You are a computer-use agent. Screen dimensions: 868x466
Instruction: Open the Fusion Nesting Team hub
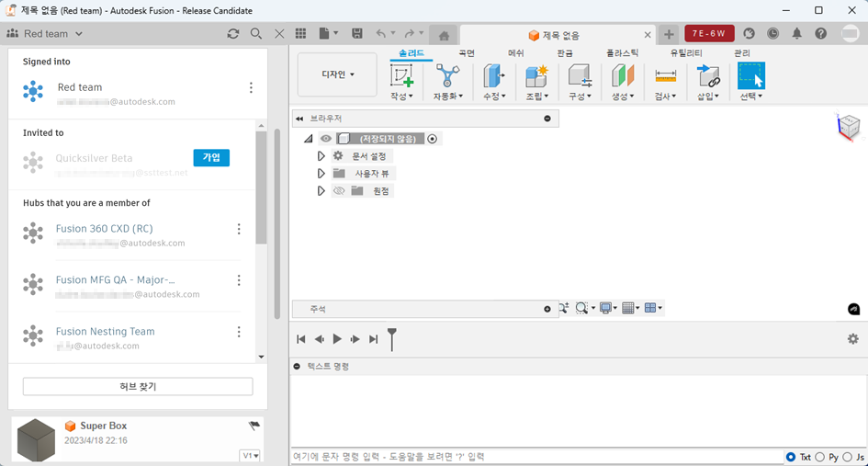coord(106,332)
